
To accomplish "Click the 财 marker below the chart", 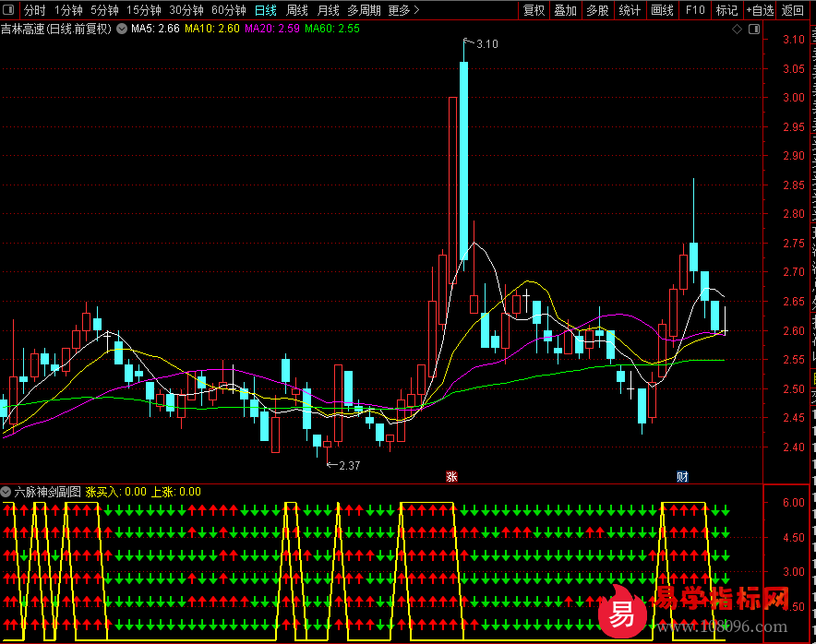I will click(x=682, y=476).
